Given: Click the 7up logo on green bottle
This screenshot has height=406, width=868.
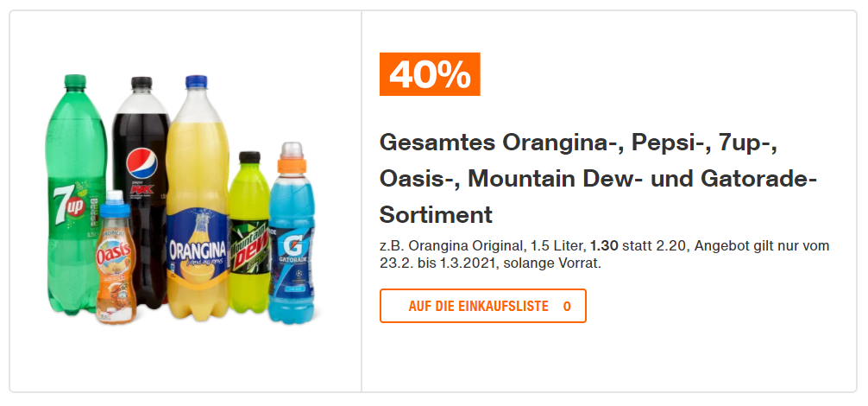Looking at the screenshot, I should [67, 204].
